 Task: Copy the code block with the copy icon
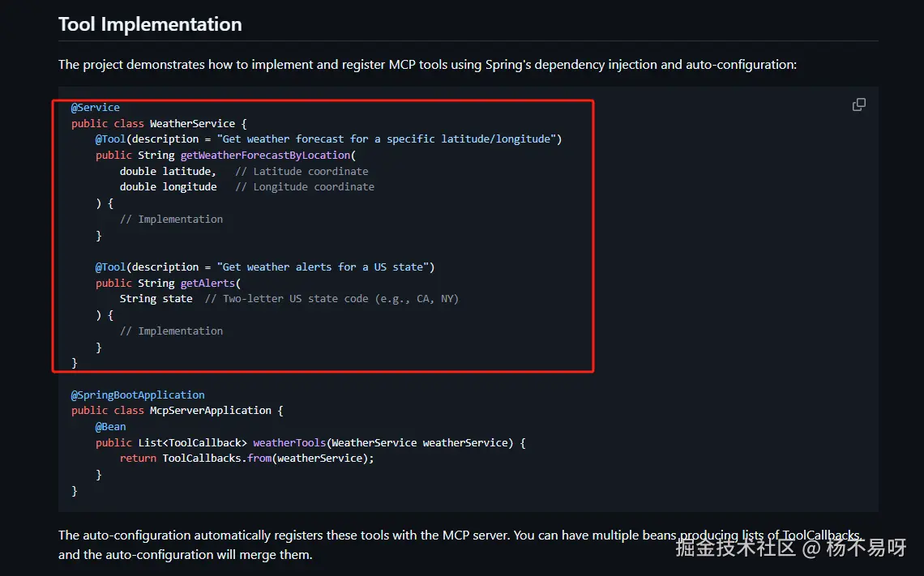(x=858, y=105)
